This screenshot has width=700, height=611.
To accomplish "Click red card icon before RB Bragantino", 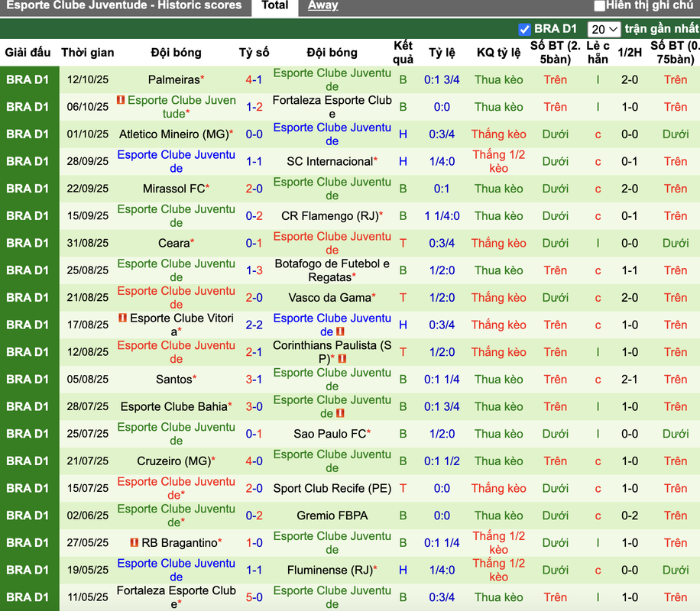I will pyautogui.click(x=134, y=543).
